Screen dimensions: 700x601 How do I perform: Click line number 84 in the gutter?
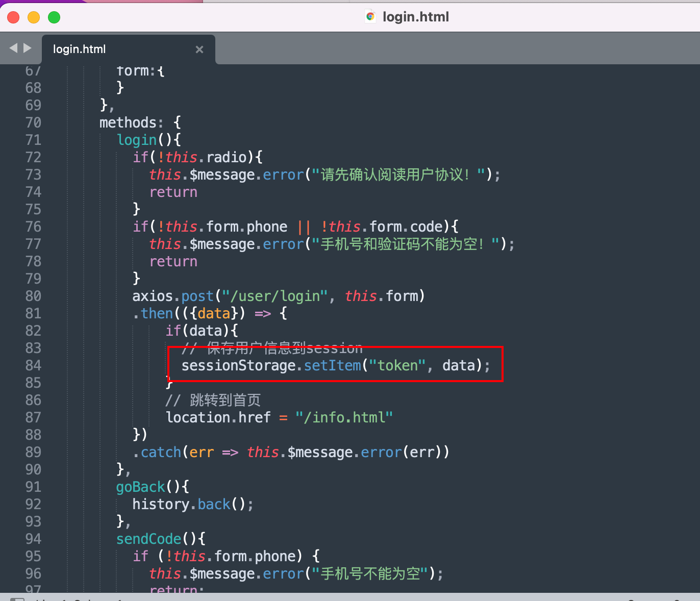coord(33,365)
